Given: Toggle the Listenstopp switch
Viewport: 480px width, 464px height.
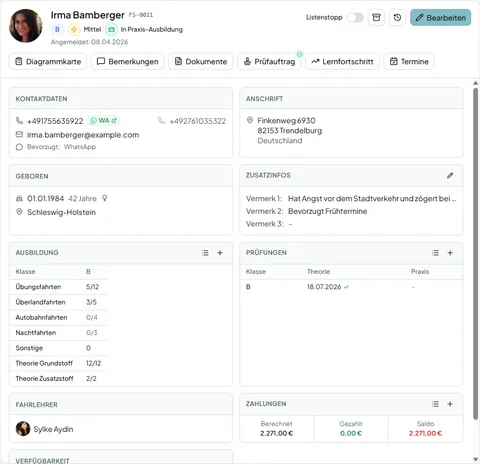Looking at the screenshot, I should [x=355, y=17].
